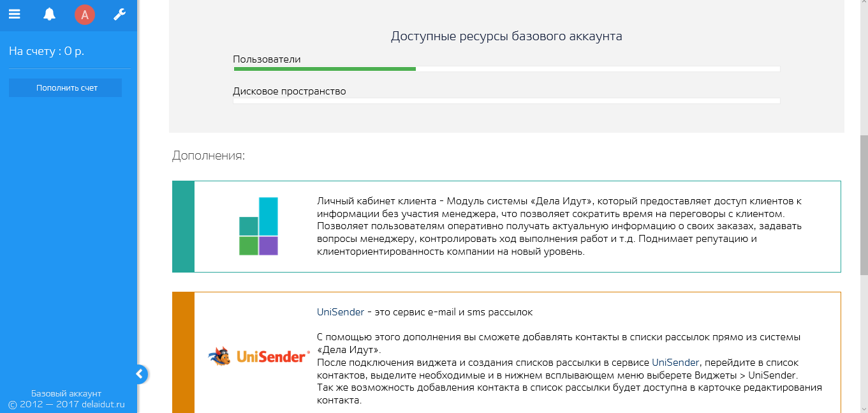Select the 'Доступные ресурсы базового аккаунта' heading
This screenshot has width=868, height=413.
[507, 36]
